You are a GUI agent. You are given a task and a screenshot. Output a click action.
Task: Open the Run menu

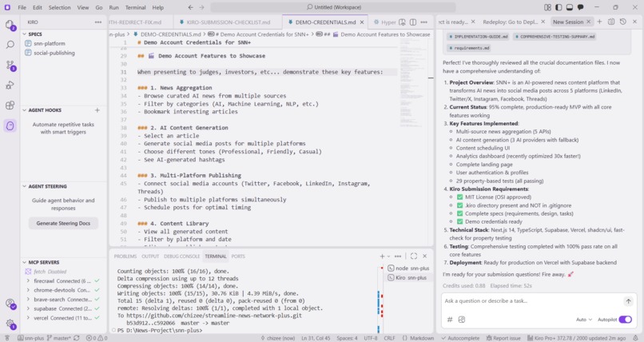pos(113,7)
